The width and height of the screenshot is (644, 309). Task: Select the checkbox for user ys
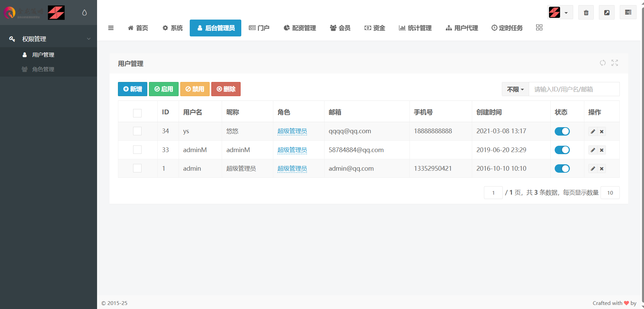coord(137,131)
